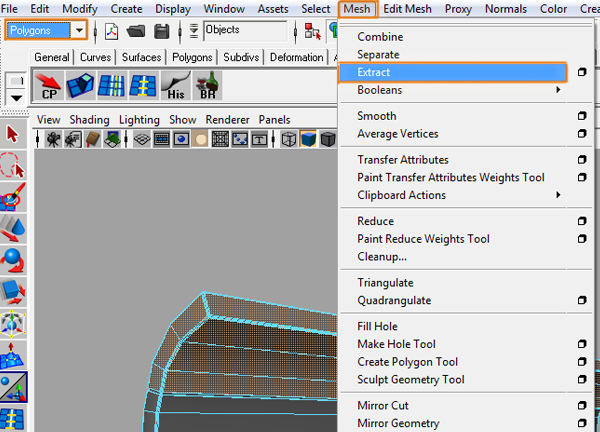Choose Extract from the Mesh menu
Viewport: 600px width, 432px height.
point(453,72)
